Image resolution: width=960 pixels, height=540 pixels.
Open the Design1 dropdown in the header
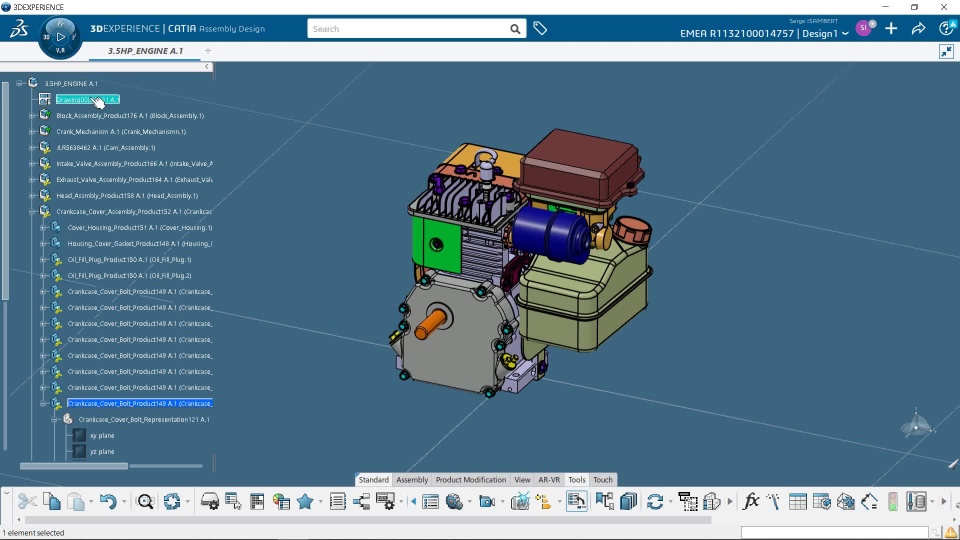coord(845,34)
